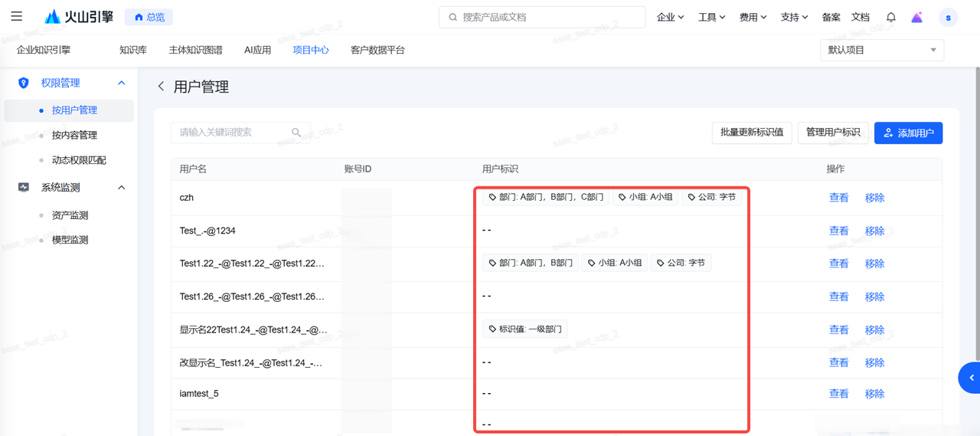View the Test1.26 user row
Image resolution: width=980 pixels, height=436 pixels.
tap(838, 297)
